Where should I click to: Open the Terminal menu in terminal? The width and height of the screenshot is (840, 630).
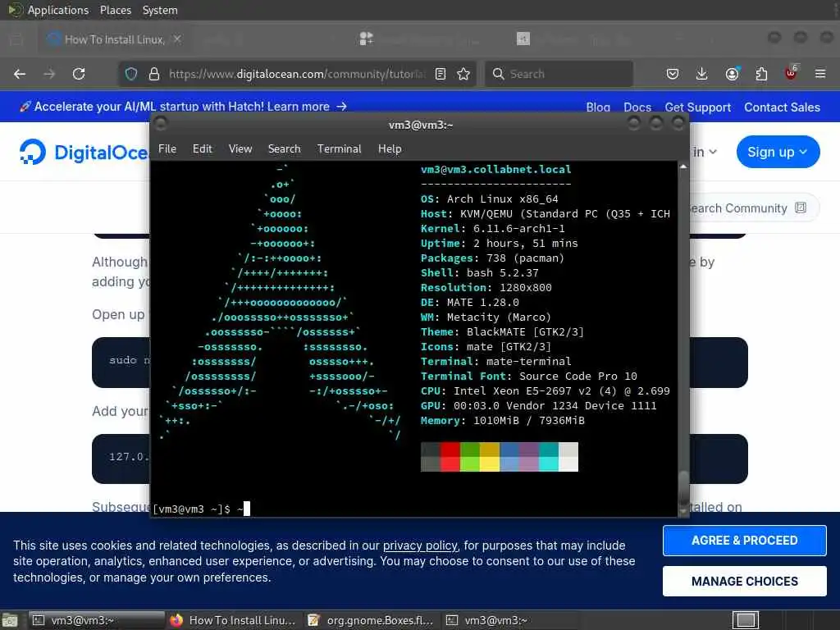(x=339, y=149)
